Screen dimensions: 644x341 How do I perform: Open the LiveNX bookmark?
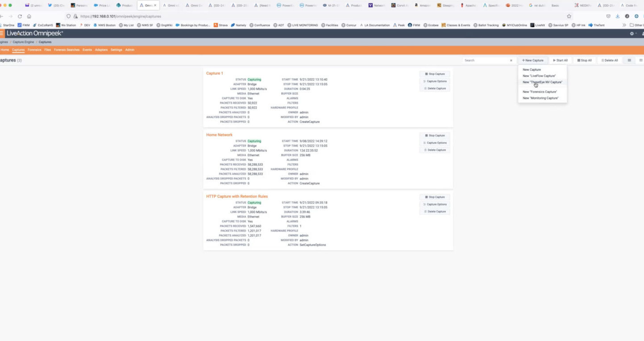537,25
